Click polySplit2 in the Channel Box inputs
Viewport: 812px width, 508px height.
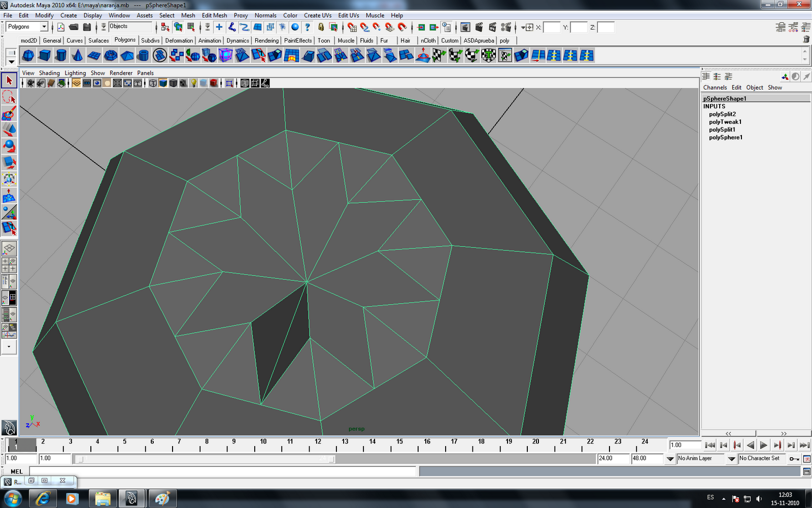723,114
